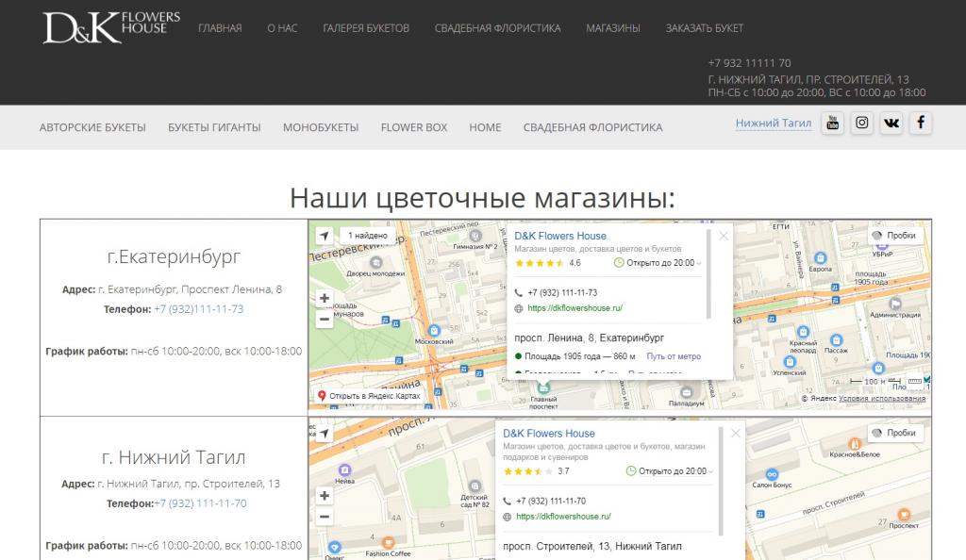The image size is (966, 560).
Task: Click the D&K Flowers House logo
Action: (x=111, y=27)
